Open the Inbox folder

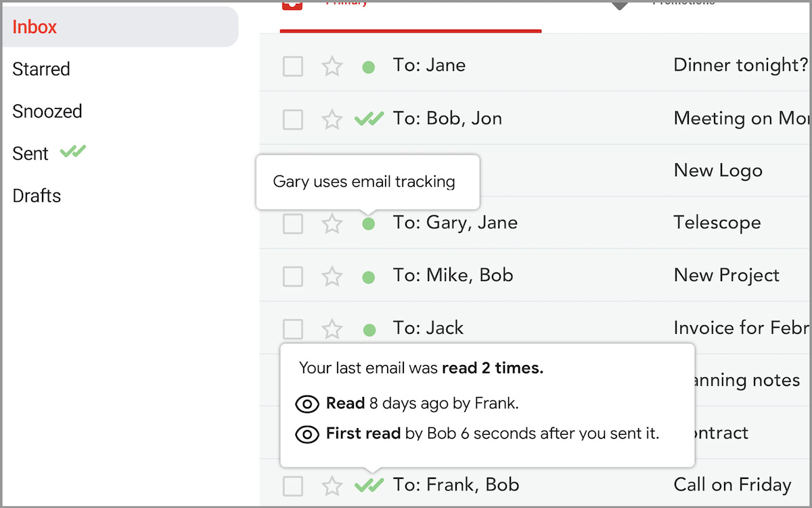click(x=35, y=27)
